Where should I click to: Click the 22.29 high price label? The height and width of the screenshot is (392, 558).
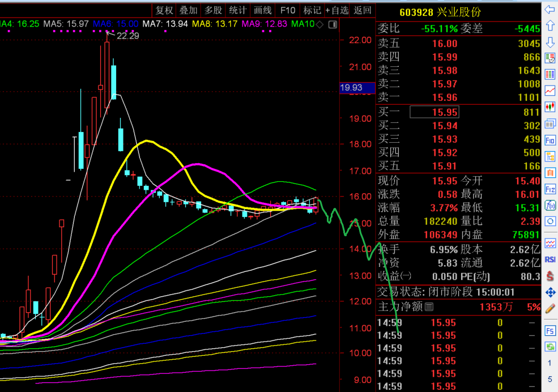128,36
